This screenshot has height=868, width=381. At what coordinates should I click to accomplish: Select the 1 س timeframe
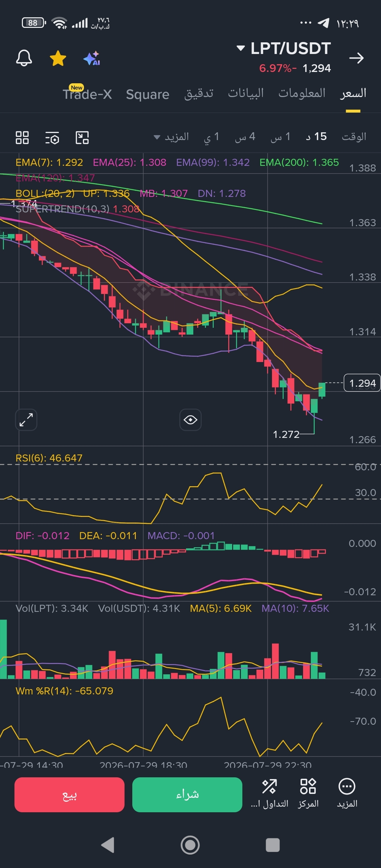(x=280, y=137)
